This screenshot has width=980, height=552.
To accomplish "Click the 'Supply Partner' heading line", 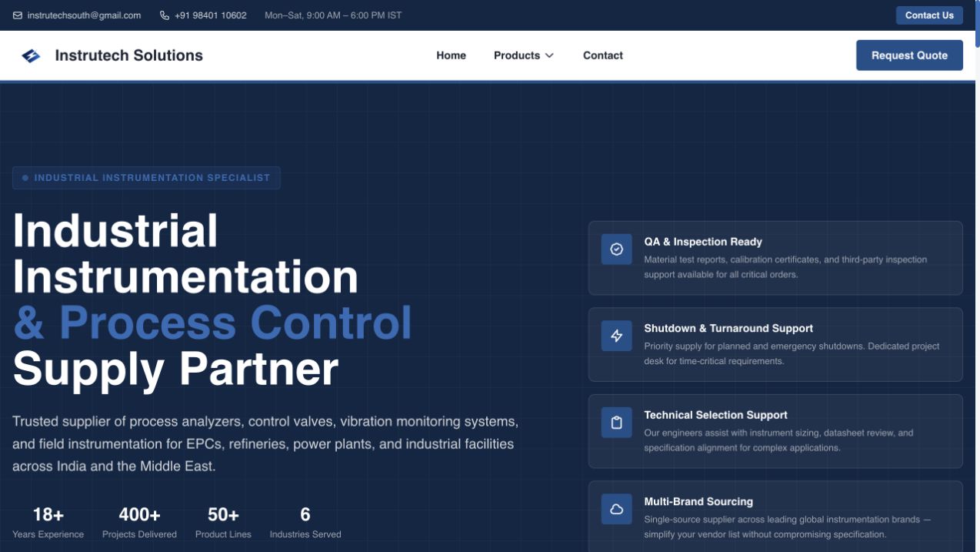I will [x=175, y=369].
